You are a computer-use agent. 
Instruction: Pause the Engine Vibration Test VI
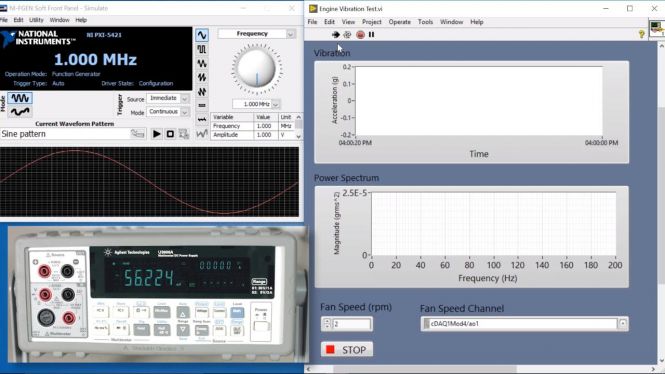[372, 35]
